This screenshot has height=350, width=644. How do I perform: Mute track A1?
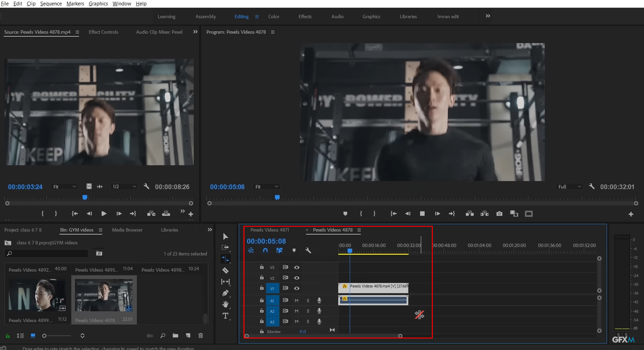297,301
